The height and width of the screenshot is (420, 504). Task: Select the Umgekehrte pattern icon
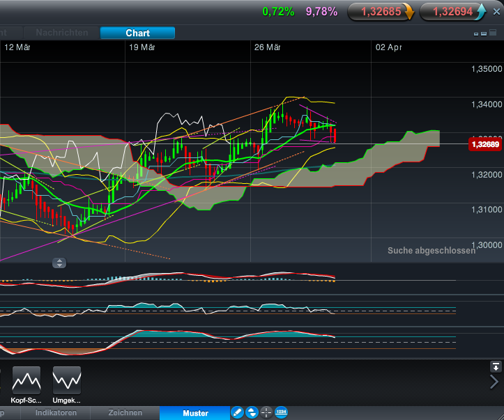(67, 380)
